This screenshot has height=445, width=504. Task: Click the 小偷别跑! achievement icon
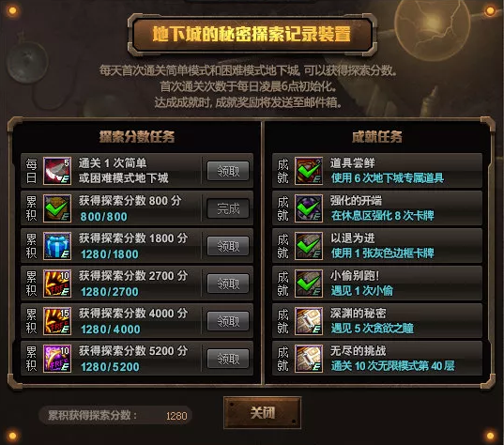point(309,284)
